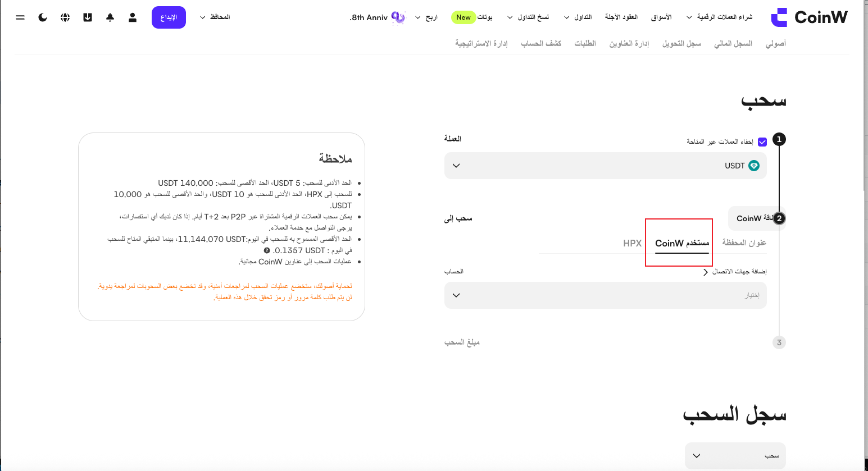Click the app download icon

click(x=88, y=17)
